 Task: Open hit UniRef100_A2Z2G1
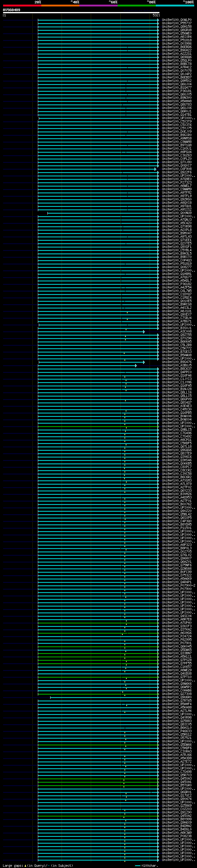pos(176,54)
